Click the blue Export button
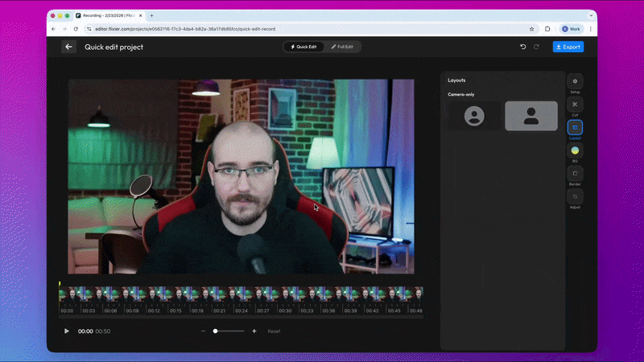 (x=568, y=47)
